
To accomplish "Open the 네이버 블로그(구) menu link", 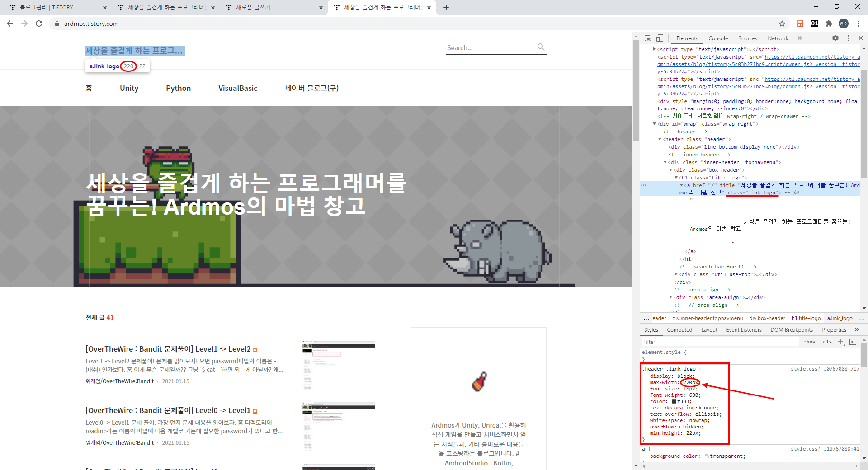I will (x=311, y=88).
